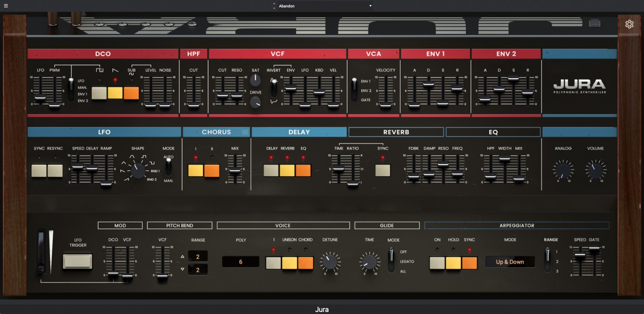
Task: Adjust the ENV 1 attack A slider
Action: coord(414,105)
